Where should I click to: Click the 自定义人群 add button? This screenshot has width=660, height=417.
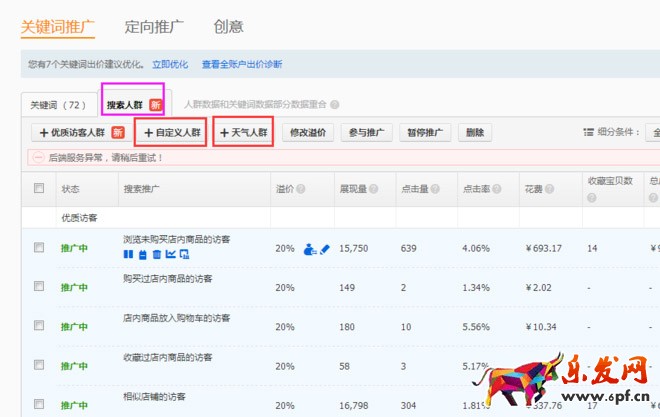pyautogui.click(x=171, y=132)
